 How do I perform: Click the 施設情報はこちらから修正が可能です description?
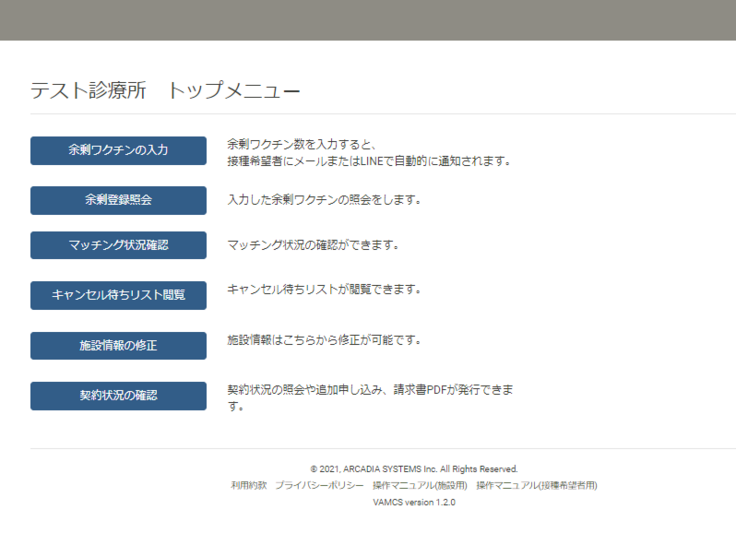click(x=324, y=340)
